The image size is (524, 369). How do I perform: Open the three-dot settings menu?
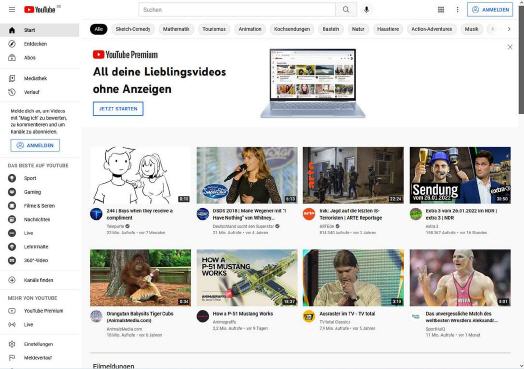tap(457, 10)
